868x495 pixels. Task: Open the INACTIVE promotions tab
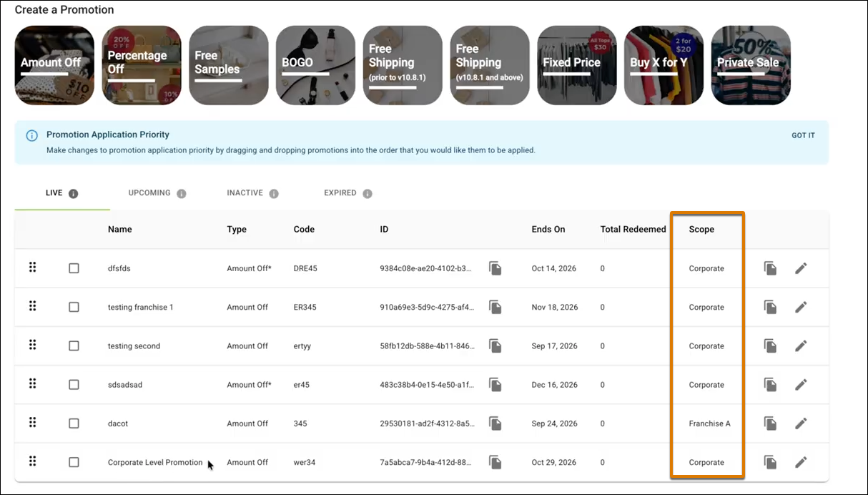click(245, 193)
